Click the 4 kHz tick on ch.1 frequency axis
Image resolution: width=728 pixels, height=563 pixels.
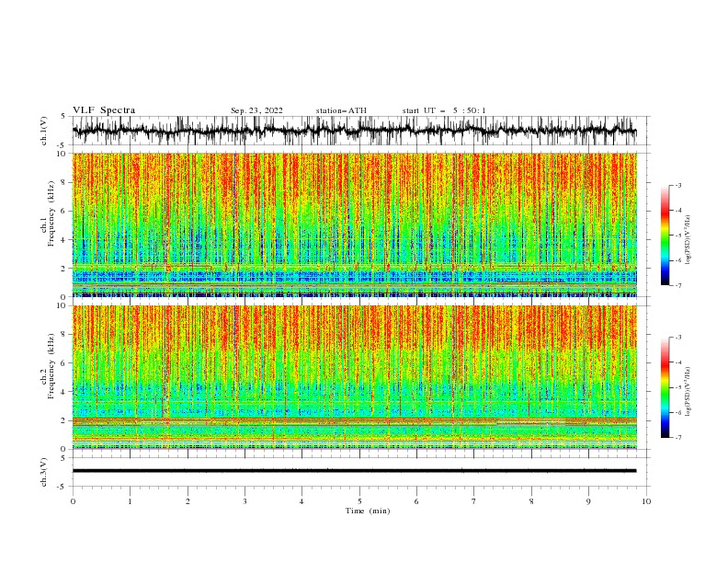[x=64, y=240]
